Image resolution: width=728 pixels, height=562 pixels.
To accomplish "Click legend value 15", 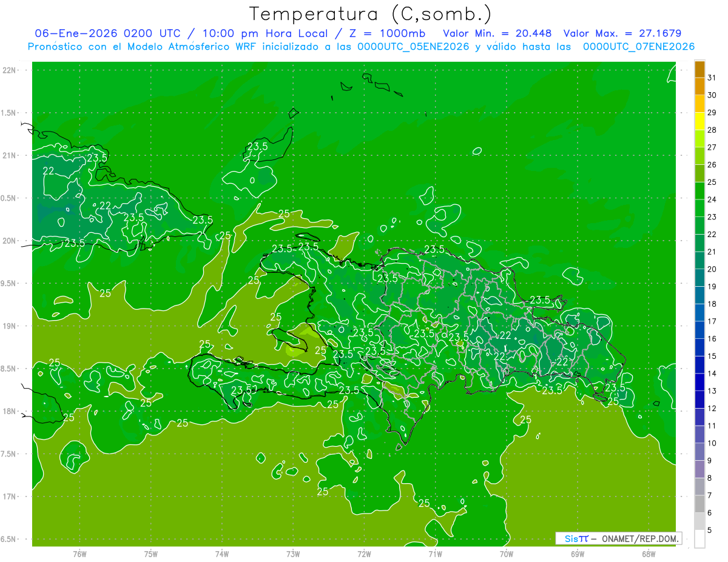I will click(712, 356).
